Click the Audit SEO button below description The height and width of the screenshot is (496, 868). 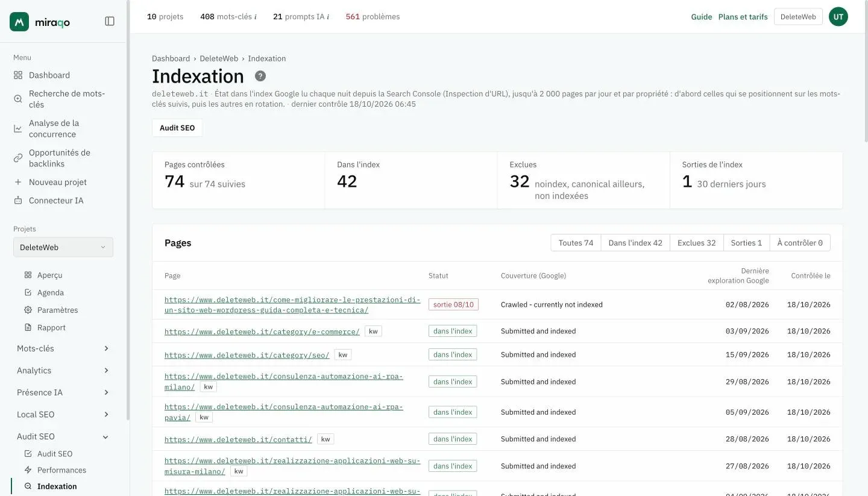(177, 128)
